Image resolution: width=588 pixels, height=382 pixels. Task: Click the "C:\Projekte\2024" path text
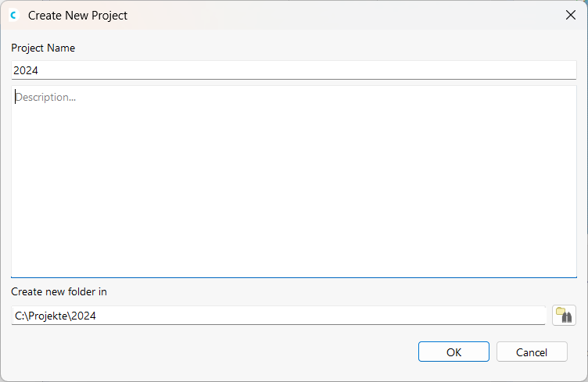click(55, 316)
